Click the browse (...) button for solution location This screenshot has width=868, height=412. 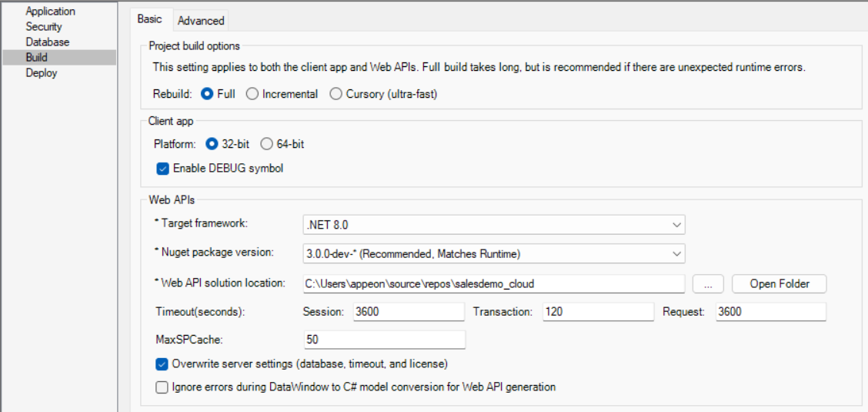click(x=708, y=283)
